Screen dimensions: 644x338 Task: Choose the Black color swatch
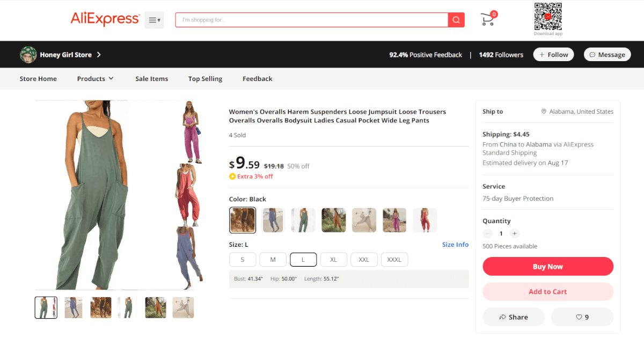[x=243, y=220]
